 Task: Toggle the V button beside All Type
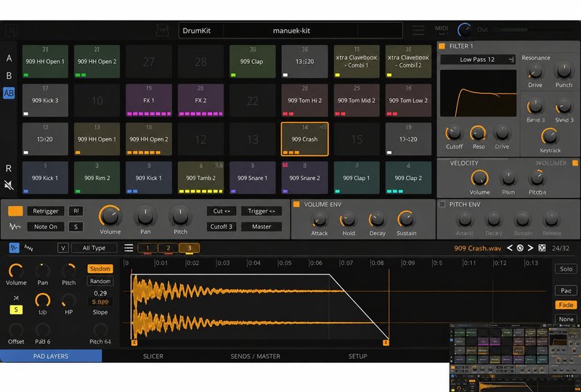(x=63, y=248)
